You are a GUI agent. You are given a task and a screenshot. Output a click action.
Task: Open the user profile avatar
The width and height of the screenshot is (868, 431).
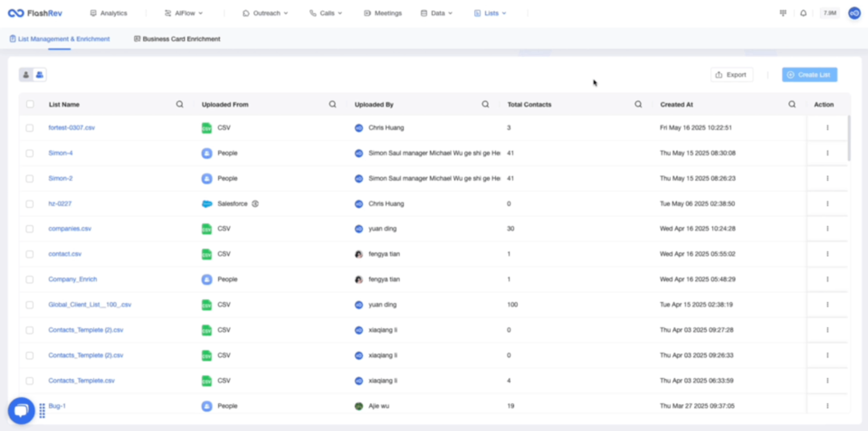854,13
